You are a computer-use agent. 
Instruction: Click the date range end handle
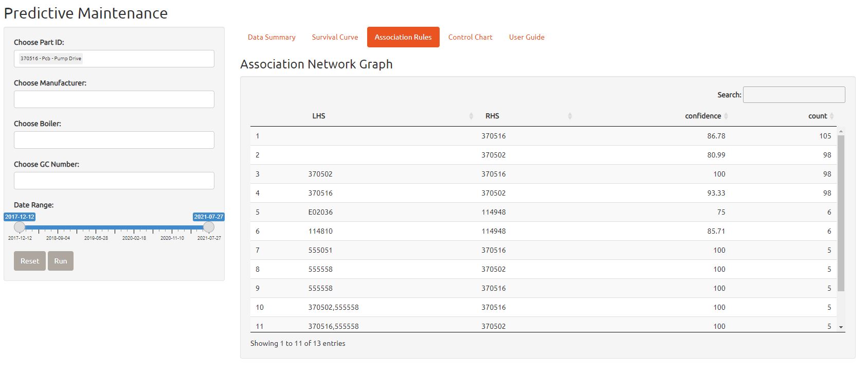tap(209, 227)
